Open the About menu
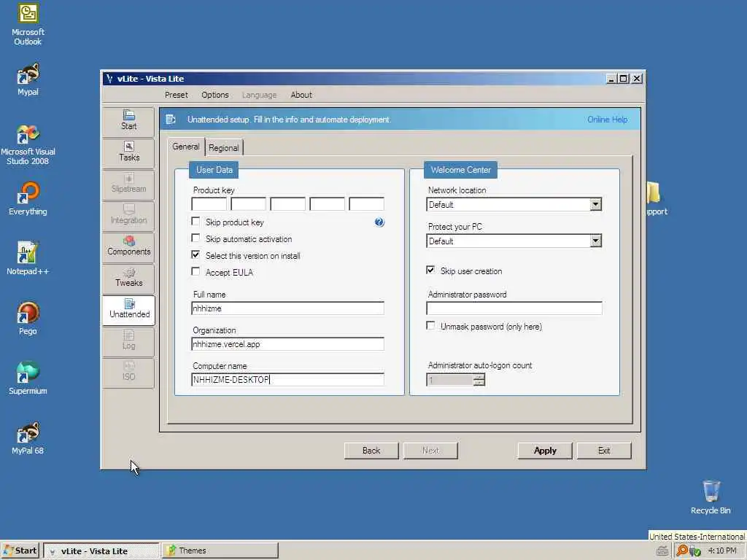 [301, 95]
